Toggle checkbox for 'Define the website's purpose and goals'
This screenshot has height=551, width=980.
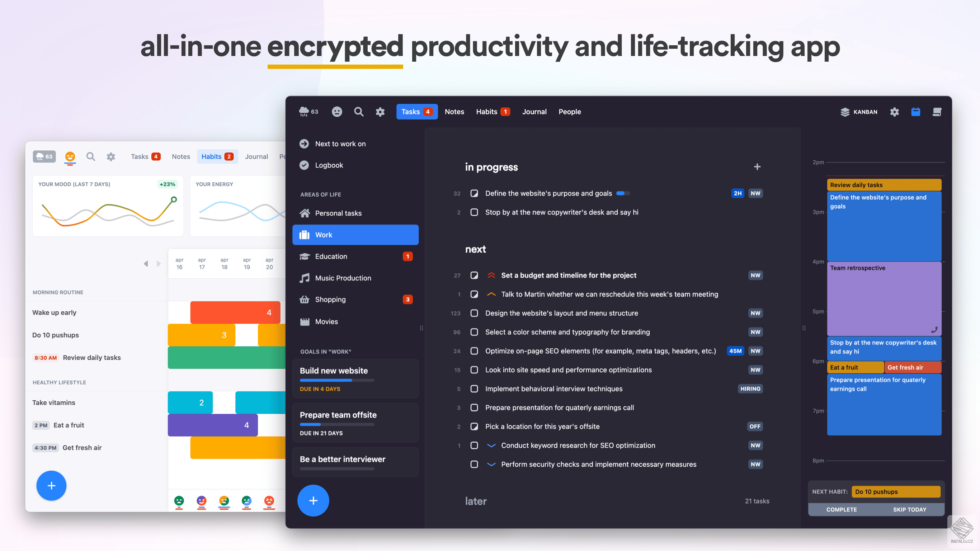point(473,193)
